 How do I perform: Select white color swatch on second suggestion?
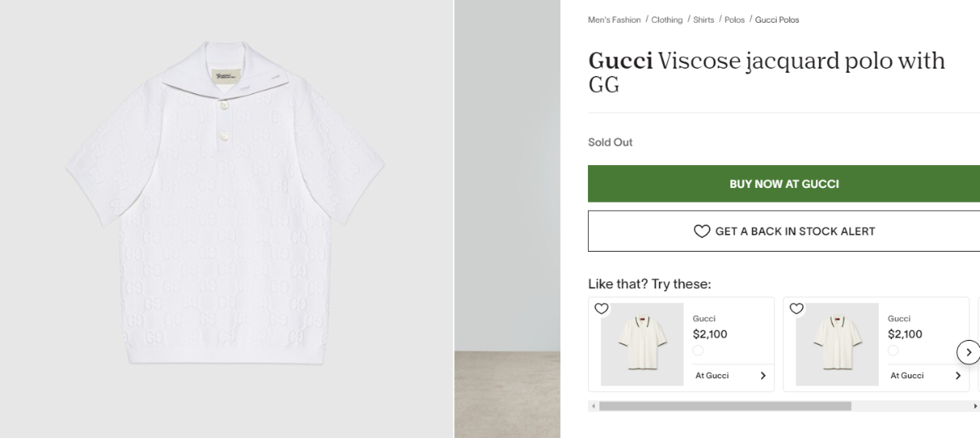pyautogui.click(x=893, y=351)
